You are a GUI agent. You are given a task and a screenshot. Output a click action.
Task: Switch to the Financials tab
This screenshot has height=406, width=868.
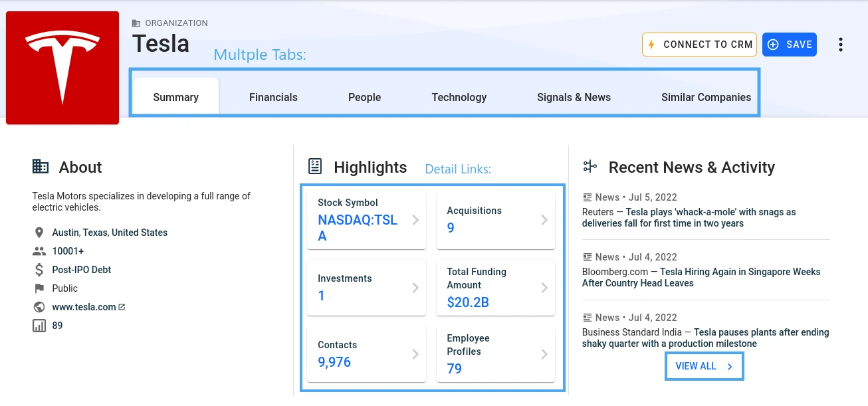click(x=273, y=97)
